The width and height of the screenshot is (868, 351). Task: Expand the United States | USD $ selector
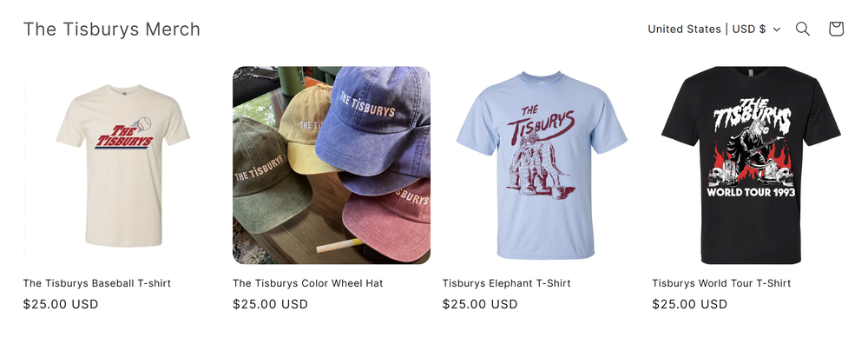point(714,29)
